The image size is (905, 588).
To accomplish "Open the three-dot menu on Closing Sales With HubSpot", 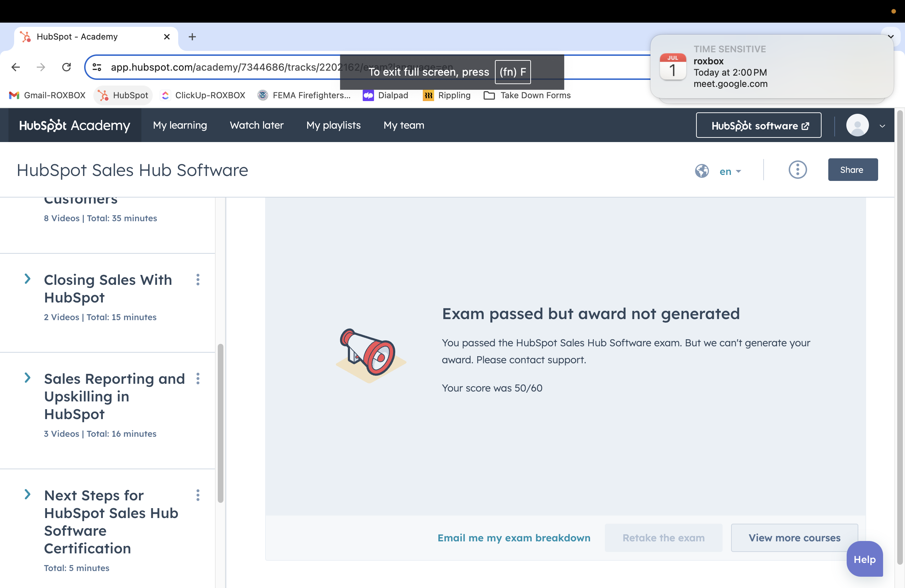I will coord(198,280).
